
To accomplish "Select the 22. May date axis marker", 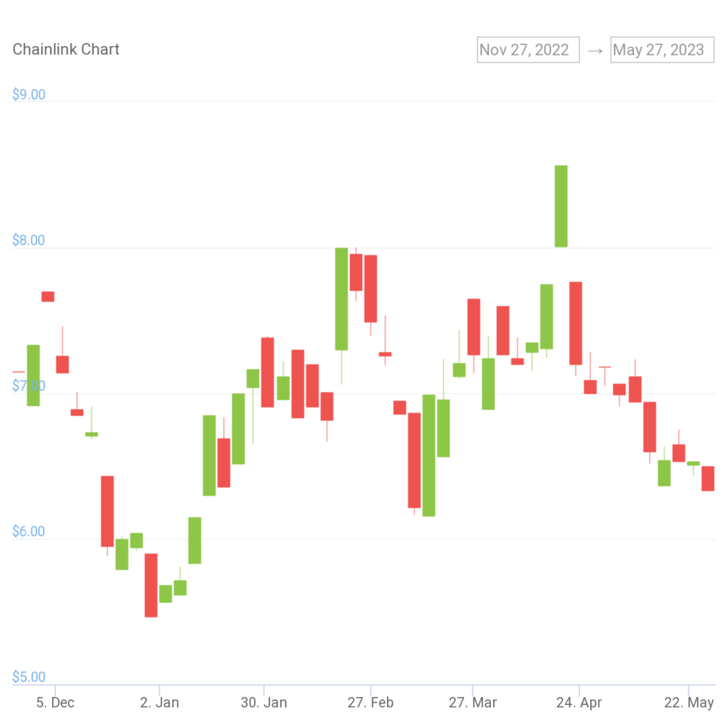I will (x=689, y=702).
